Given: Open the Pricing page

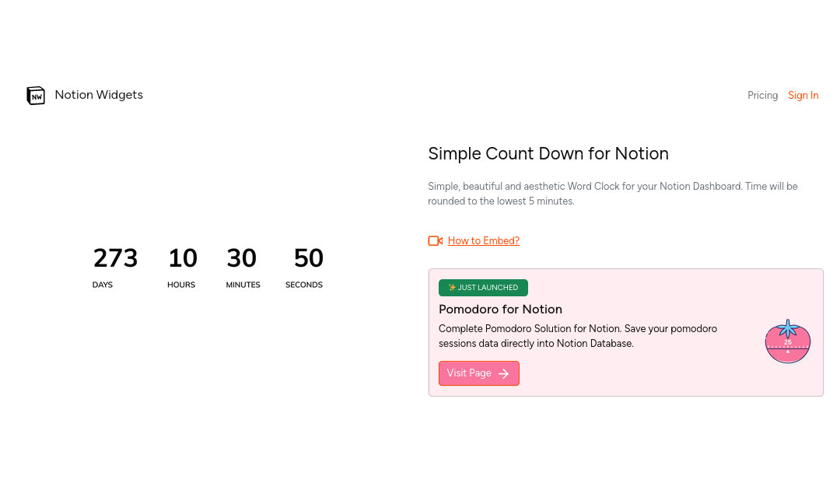Looking at the screenshot, I should tap(762, 95).
